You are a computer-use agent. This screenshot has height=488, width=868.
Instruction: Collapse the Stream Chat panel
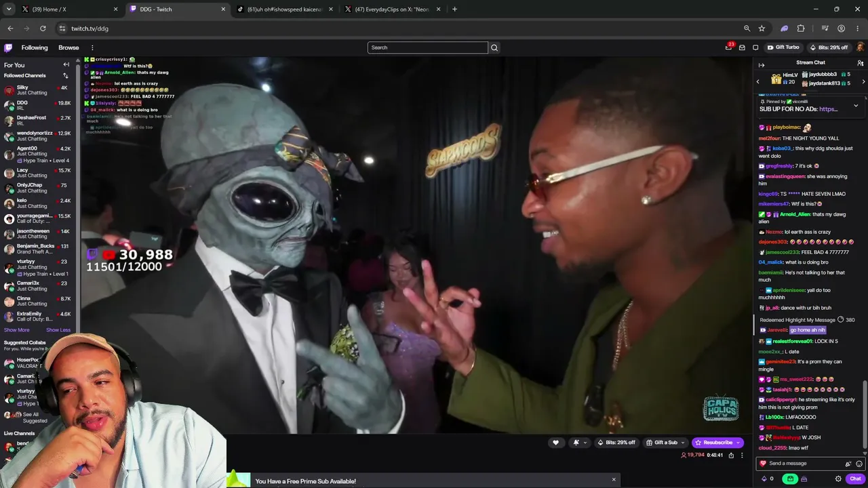point(762,65)
